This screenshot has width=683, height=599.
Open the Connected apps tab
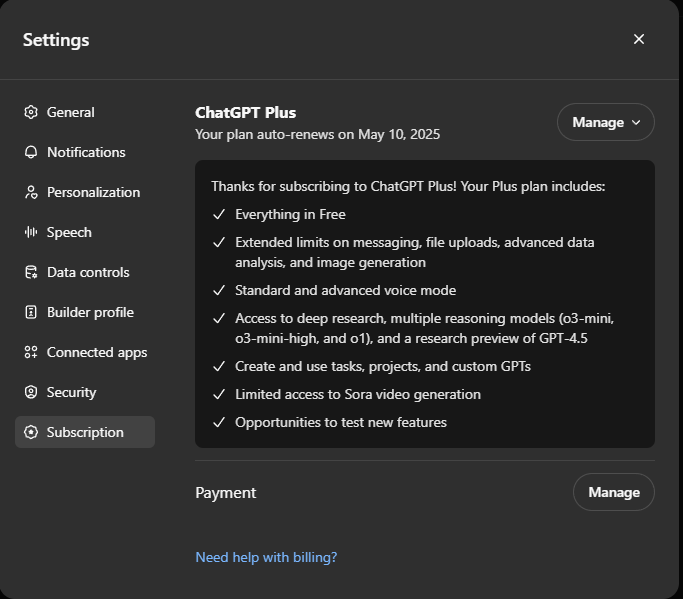[x=85, y=352]
